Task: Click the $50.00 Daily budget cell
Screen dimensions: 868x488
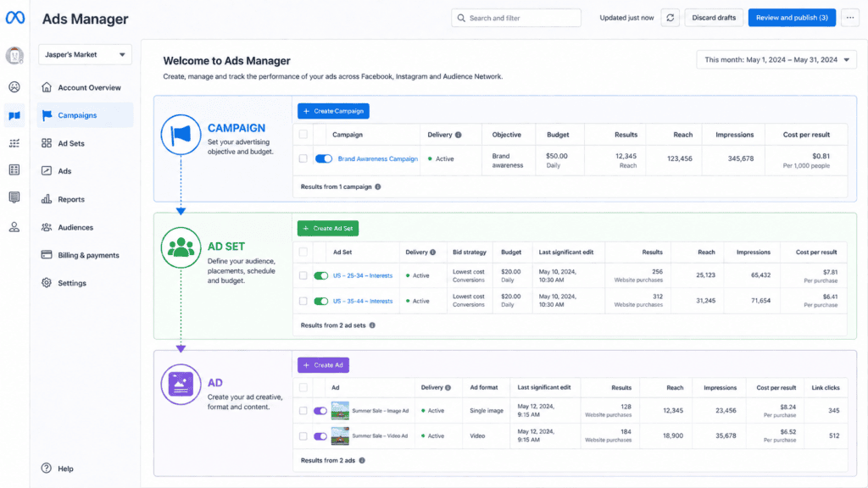Action: point(559,160)
